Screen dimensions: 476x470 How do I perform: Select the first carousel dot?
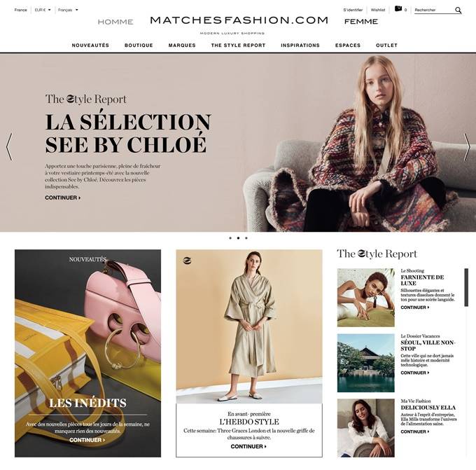click(230, 238)
